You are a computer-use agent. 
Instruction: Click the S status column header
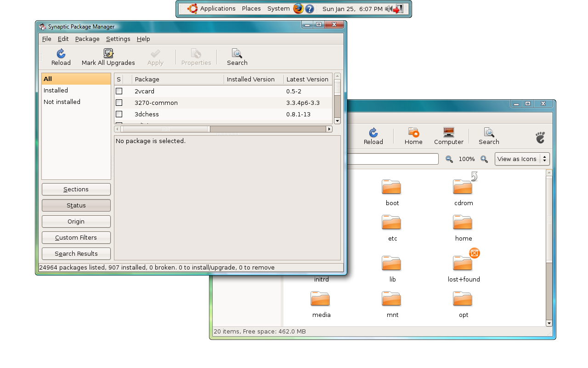(x=119, y=79)
